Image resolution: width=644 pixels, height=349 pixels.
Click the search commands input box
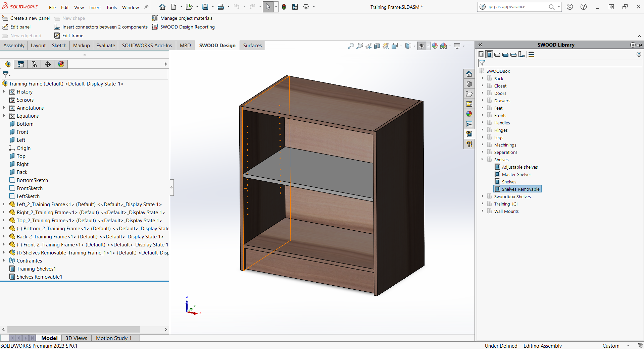517,7
